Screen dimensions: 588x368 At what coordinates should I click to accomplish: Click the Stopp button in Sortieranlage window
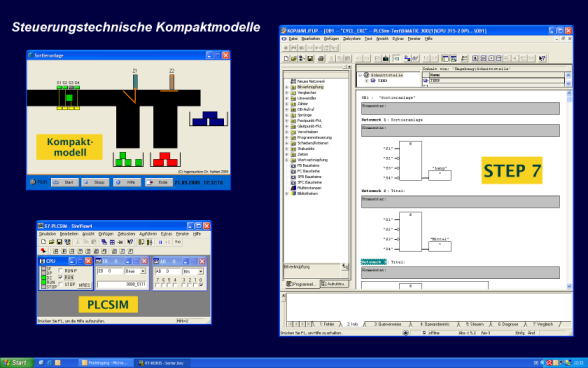coord(96,182)
